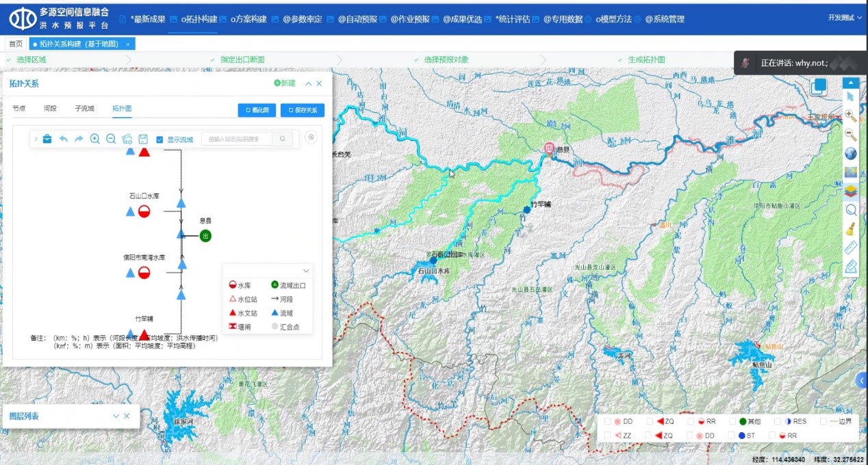Click the redo arrow in topology toolbar
Screen dimensions: 868x465
79,139
